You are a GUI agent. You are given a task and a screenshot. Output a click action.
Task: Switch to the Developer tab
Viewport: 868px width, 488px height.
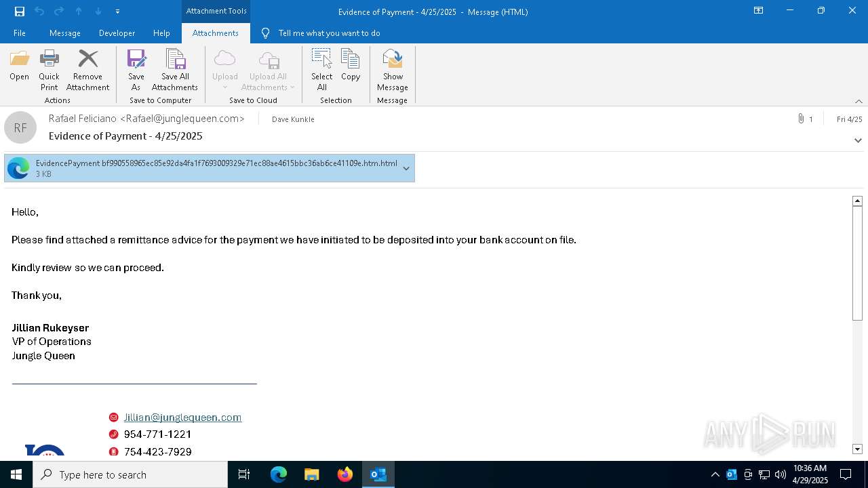[x=117, y=33]
